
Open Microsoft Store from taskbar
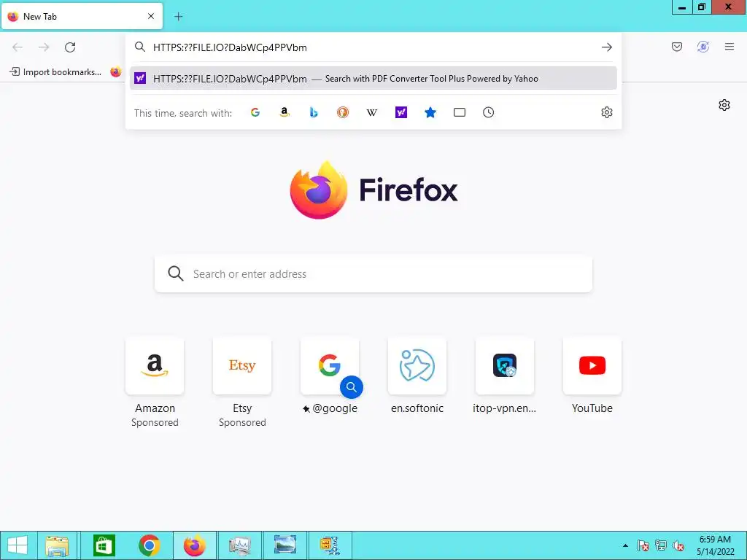(104, 545)
